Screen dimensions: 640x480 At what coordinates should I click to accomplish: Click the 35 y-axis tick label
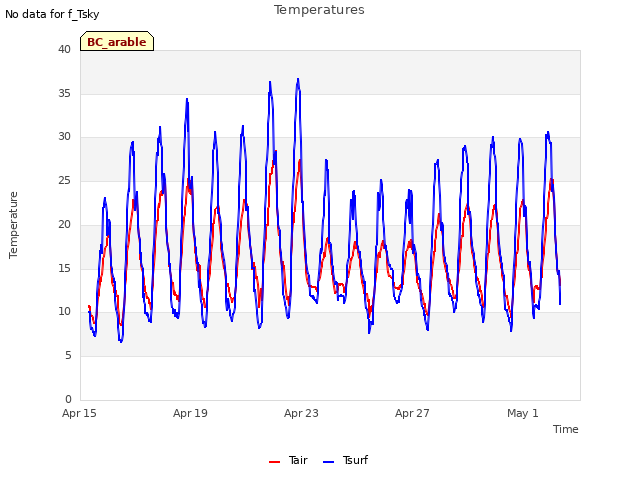(64, 93)
